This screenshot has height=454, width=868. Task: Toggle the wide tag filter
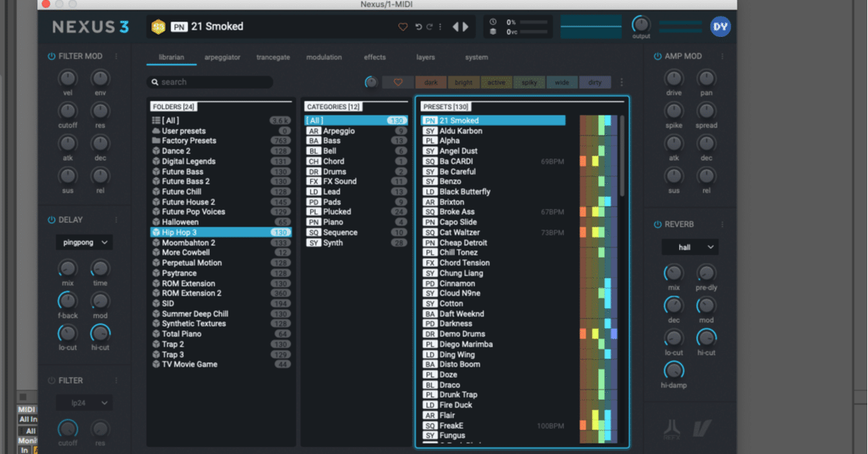(x=562, y=82)
